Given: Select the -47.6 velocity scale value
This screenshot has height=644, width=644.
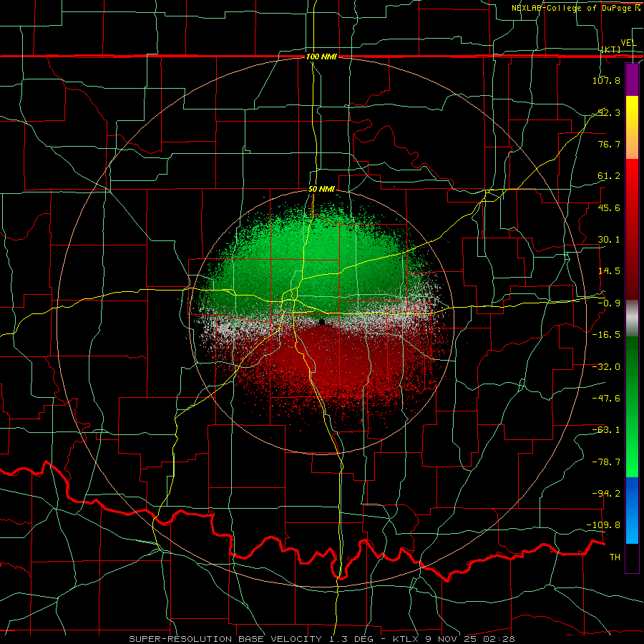Looking at the screenshot, I should coord(606,399).
